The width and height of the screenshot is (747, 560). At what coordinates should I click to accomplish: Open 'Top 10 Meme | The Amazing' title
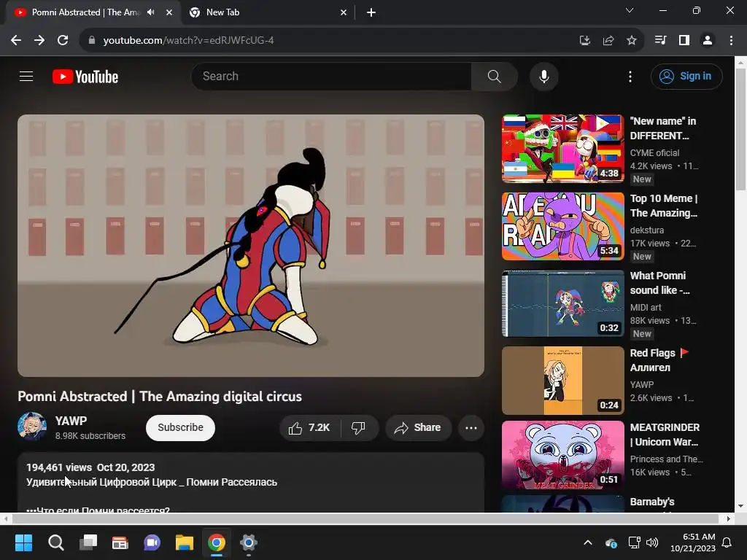[x=664, y=206]
